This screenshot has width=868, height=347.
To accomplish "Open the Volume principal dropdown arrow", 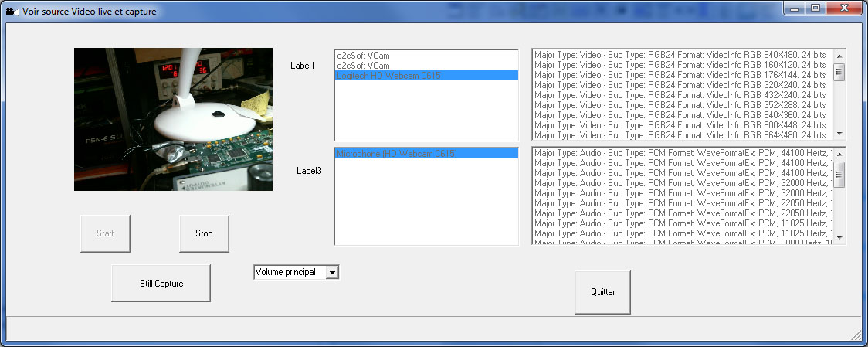I will (332, 272).
